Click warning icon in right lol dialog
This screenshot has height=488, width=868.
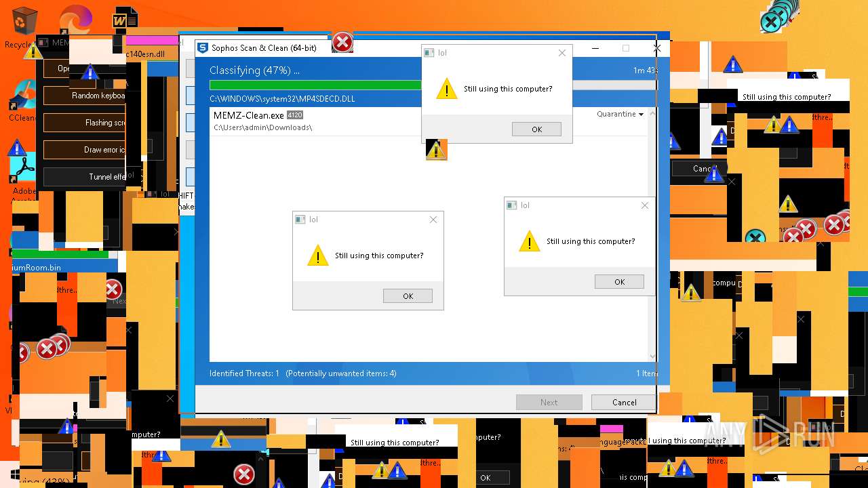coord(529,241)
